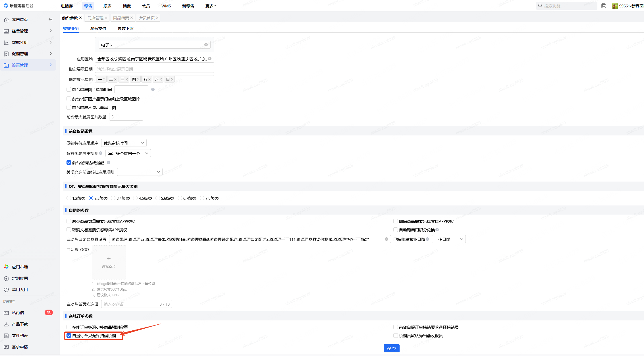Enable 前台辅屏不显示商品主图 checkbox
Viewport: 644px width, 356px height.
69,108
